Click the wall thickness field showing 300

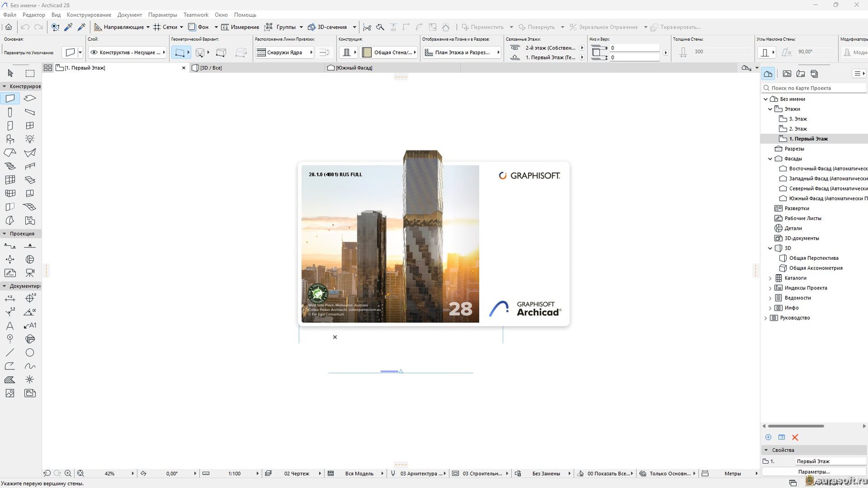[x=722, y=52]
